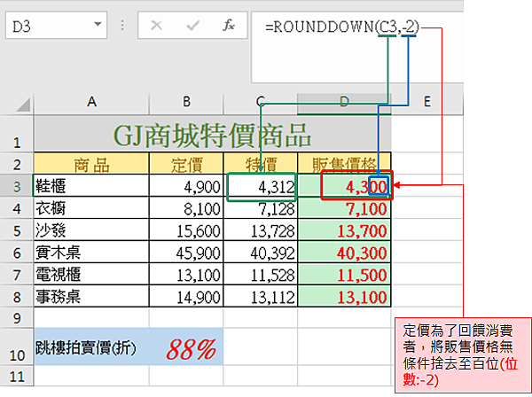This screenshot has height=397, width=532.
Task: Open the Insert Function fx dialog
Action: [229, 26]
